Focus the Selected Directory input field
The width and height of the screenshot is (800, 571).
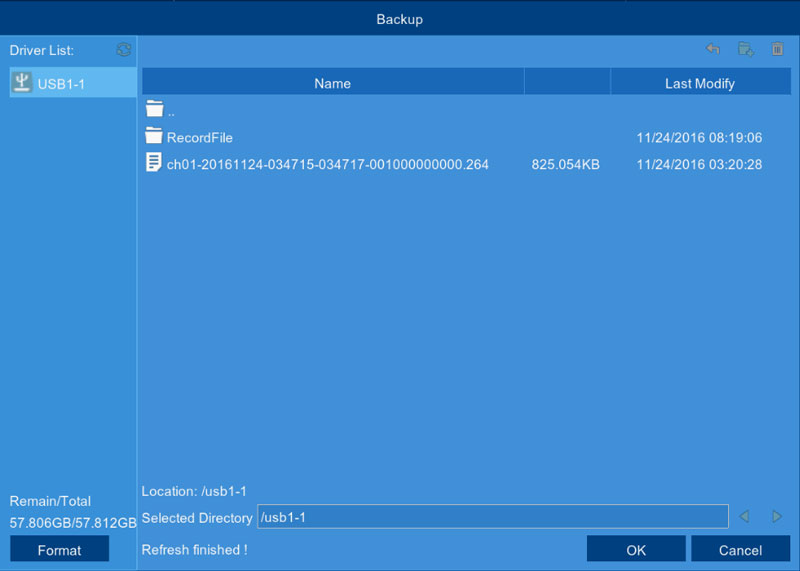point(493,516)
